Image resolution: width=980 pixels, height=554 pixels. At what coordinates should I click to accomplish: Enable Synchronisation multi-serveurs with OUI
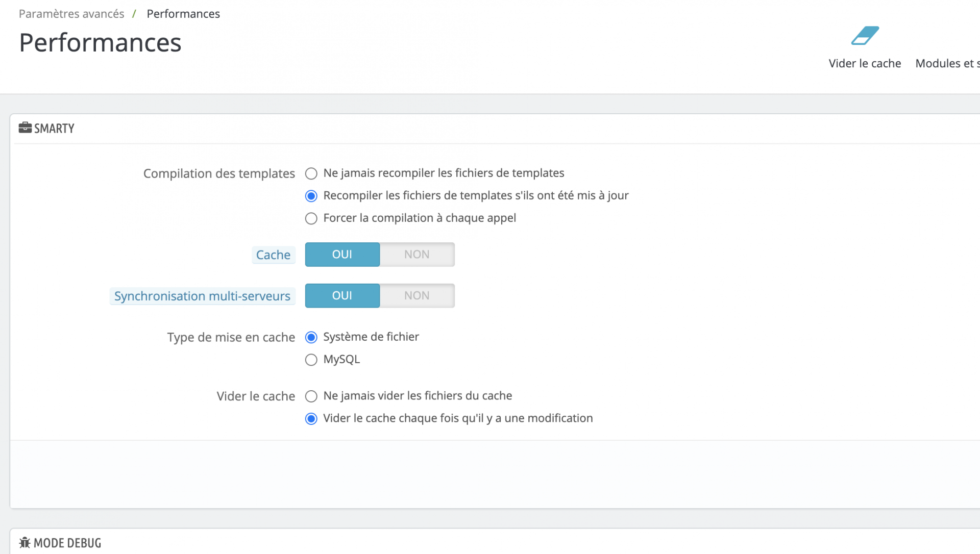coord(342,296)
